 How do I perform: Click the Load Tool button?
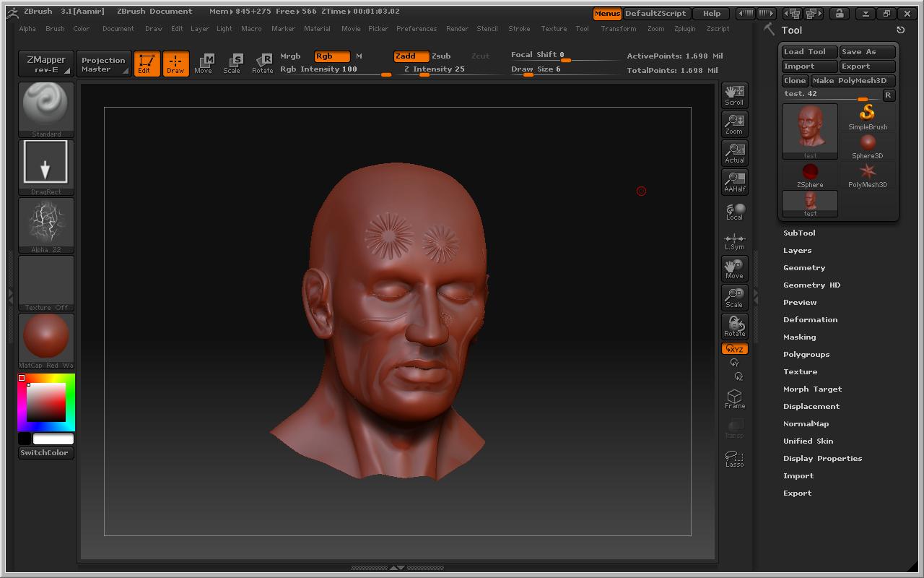(x=809, y=52)
